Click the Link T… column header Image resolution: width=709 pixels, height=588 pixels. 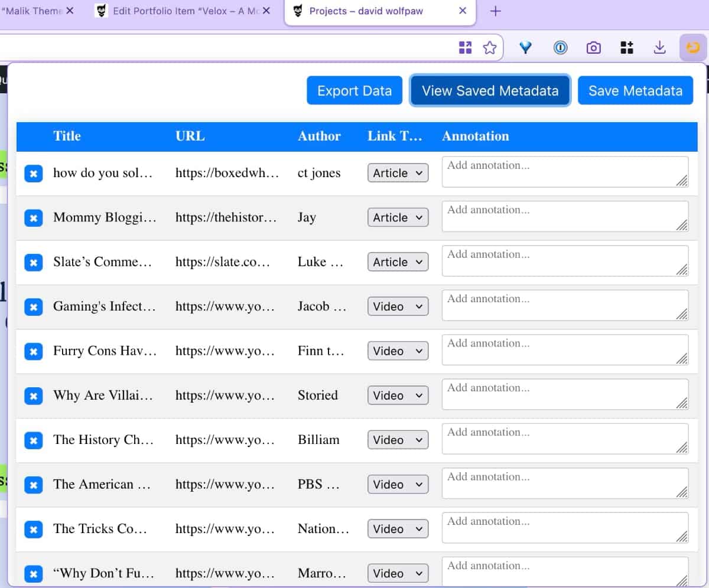tap(395, 136)
